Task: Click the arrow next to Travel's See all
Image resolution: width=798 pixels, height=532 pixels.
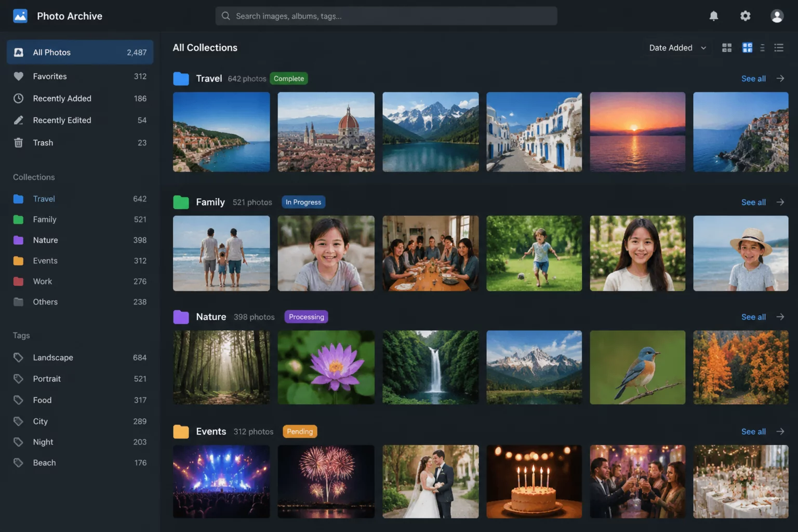Action: [x=780, y=78]
